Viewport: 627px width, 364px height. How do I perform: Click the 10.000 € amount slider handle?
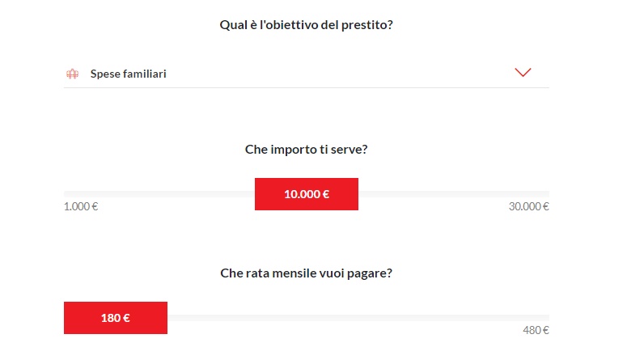(307, 194)
